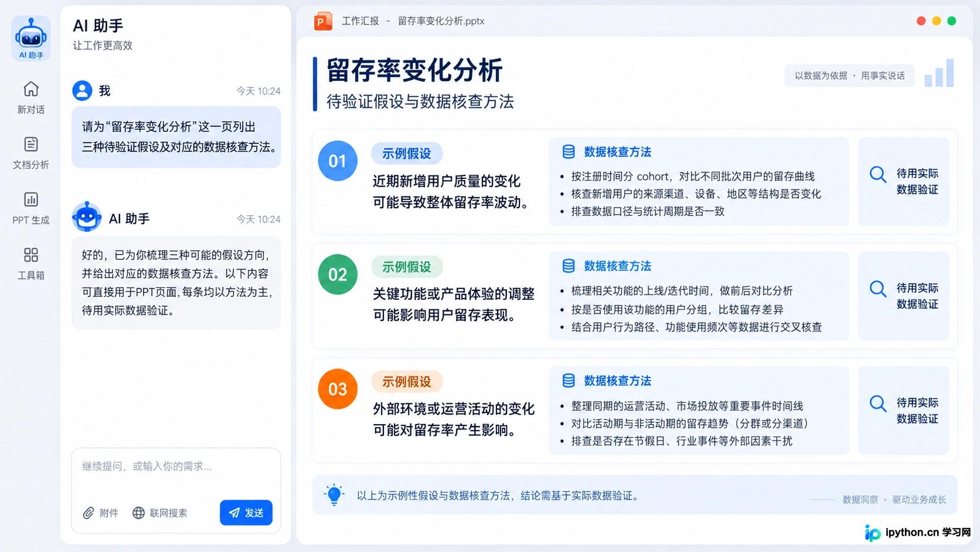The width and height of the screenshot is (980, 552).
Task: Click the red close window dot
Action: [x=921, y=21]
